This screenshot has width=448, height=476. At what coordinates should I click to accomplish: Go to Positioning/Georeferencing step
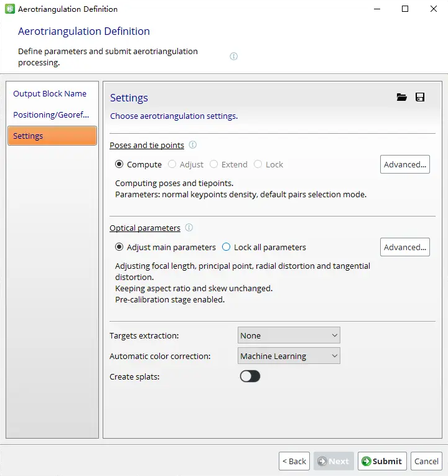tap(51, 114)
